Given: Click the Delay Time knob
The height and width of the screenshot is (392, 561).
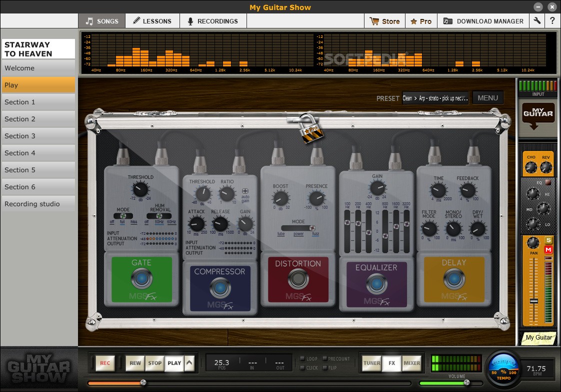Looking at the screenshot, I should pos(438,190).
